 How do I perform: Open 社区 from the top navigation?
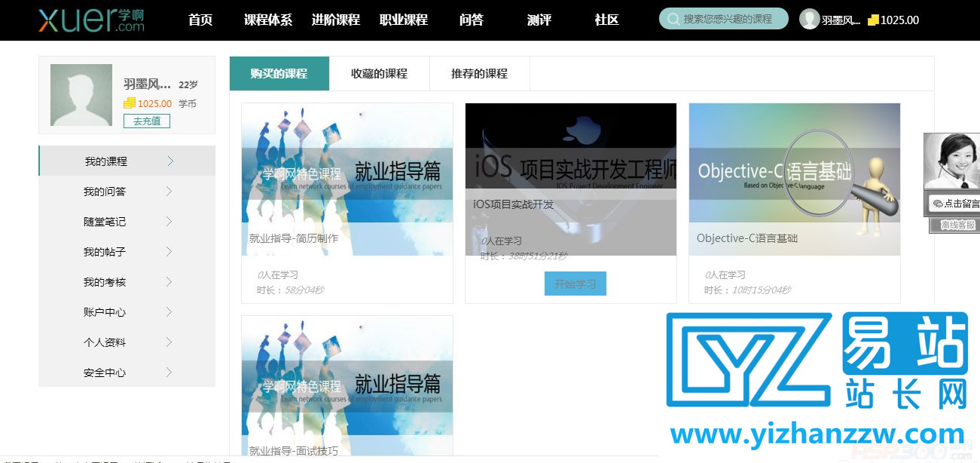606,20
